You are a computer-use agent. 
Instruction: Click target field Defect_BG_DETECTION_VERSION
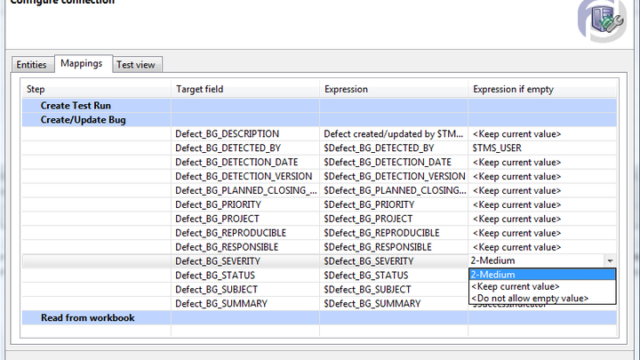point(244,176)
